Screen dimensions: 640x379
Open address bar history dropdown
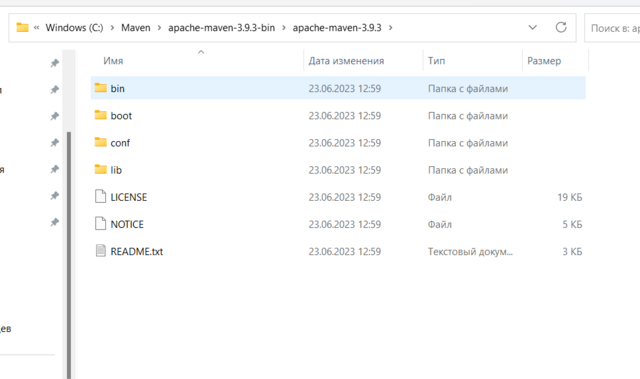tap(533, 27)
